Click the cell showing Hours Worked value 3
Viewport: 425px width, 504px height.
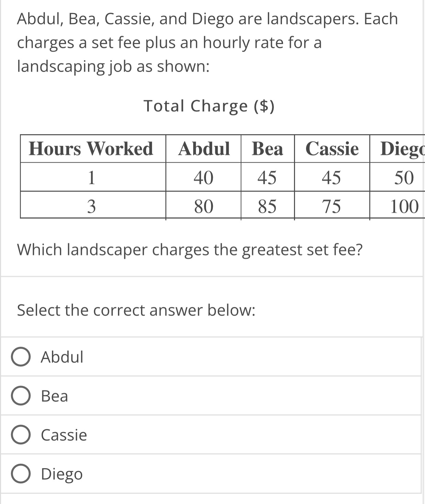click(92, 206)
